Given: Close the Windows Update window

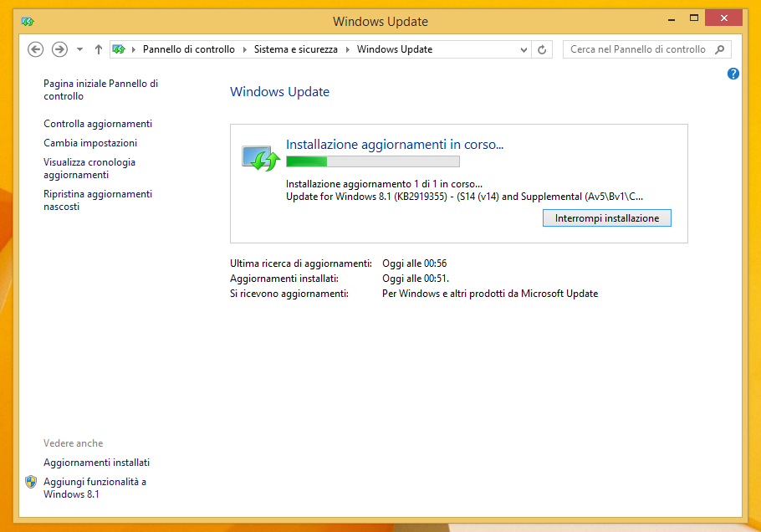Looking at the screenshot, I should 723,18.
